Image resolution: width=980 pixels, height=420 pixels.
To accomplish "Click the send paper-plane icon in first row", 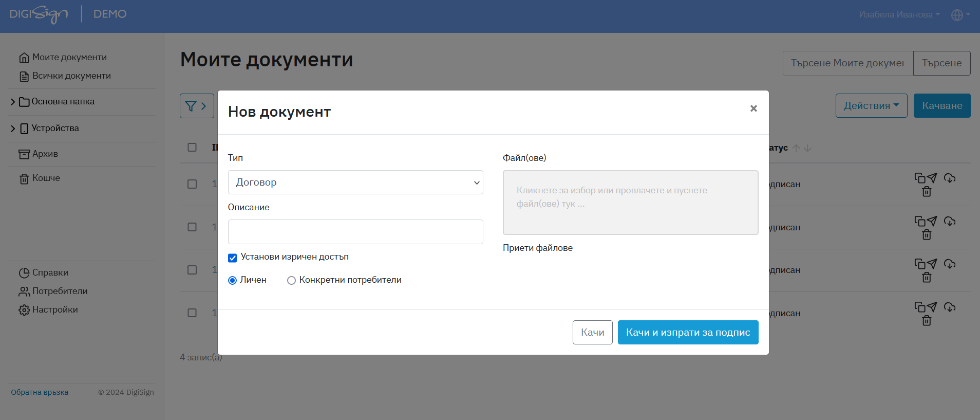I will (x=932, y=178).
